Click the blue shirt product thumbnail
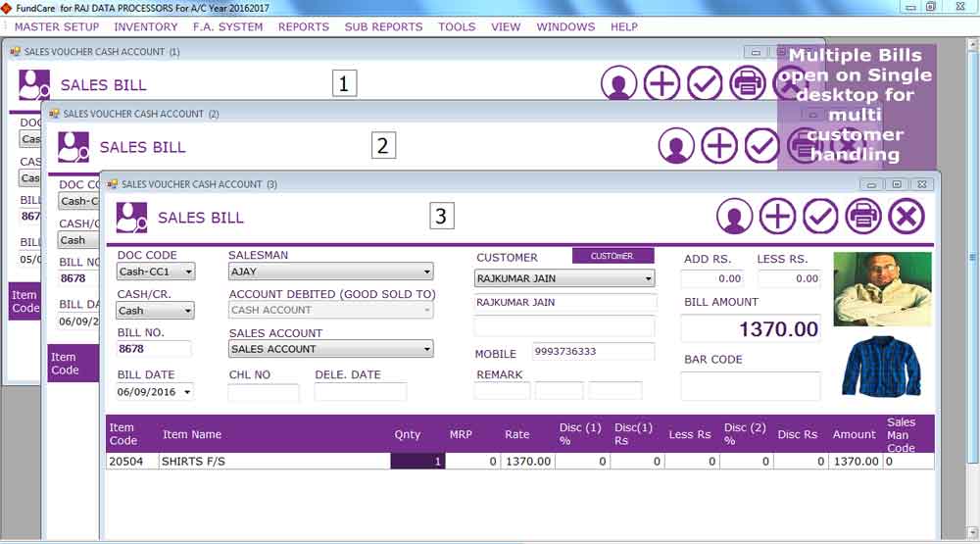Screen dimensions: 980x544 [x=881, y=367]
